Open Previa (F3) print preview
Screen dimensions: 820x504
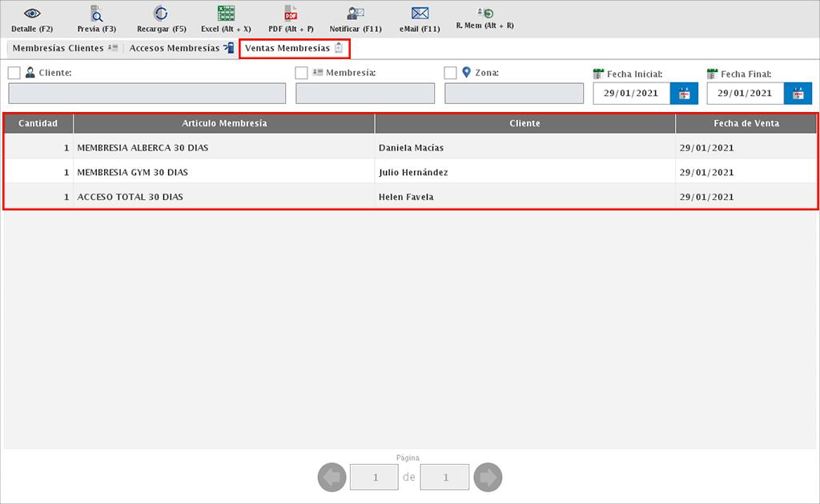[x=96, y=14]
